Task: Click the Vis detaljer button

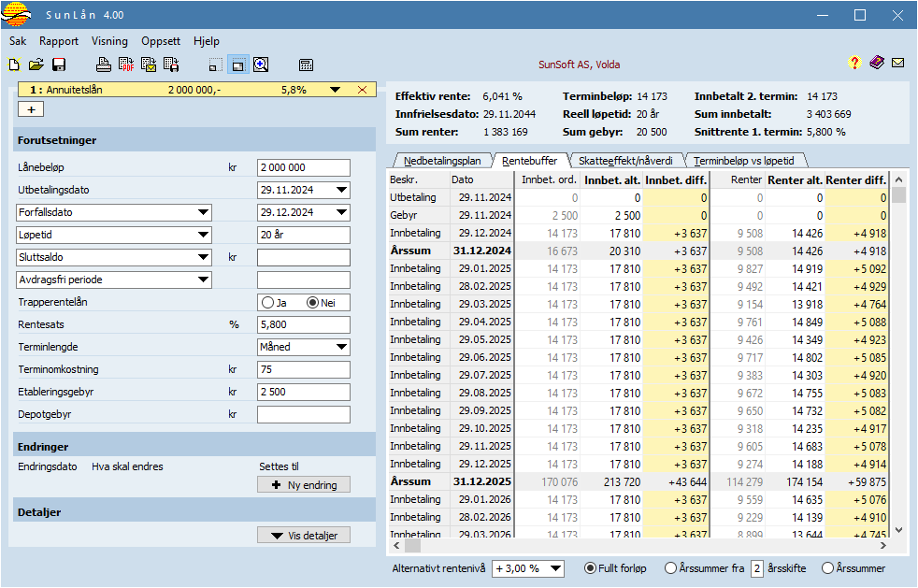Action: pyautogui.click(x=304, y=535)
